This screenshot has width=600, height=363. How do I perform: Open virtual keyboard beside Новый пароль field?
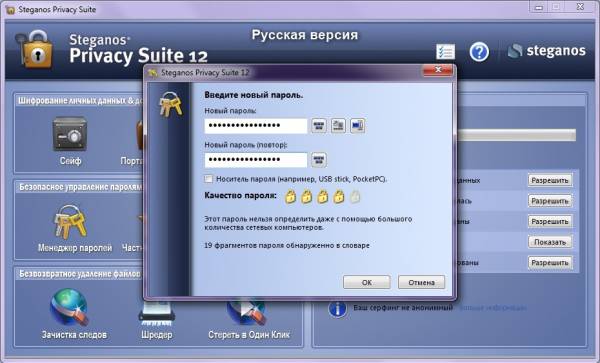319,125
